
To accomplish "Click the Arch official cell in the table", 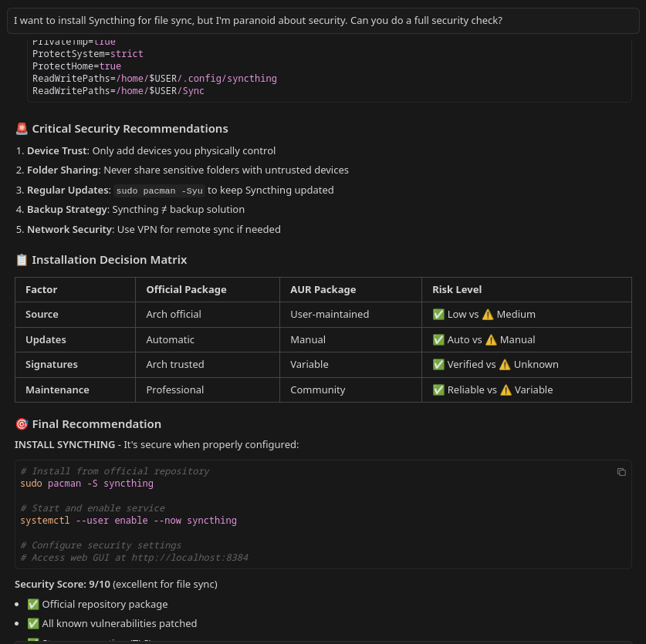I will point(173,314).
